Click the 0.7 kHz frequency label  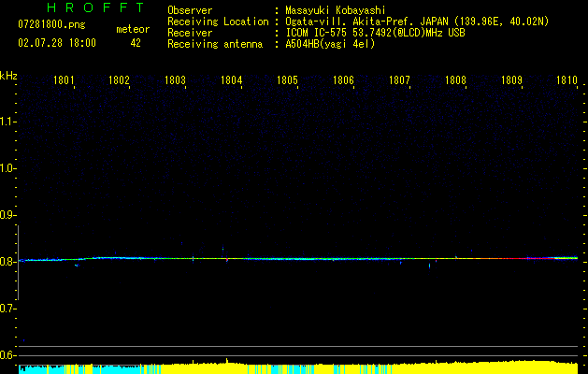[x=7, y=309]
